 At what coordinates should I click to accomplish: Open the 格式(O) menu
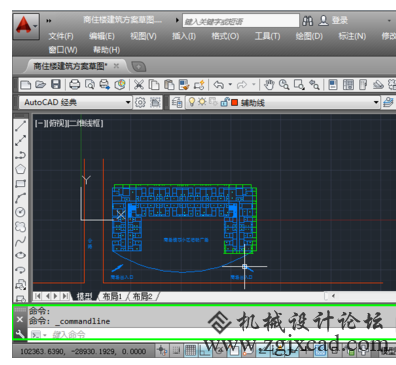pyautogui.click(x=225, y=36)
